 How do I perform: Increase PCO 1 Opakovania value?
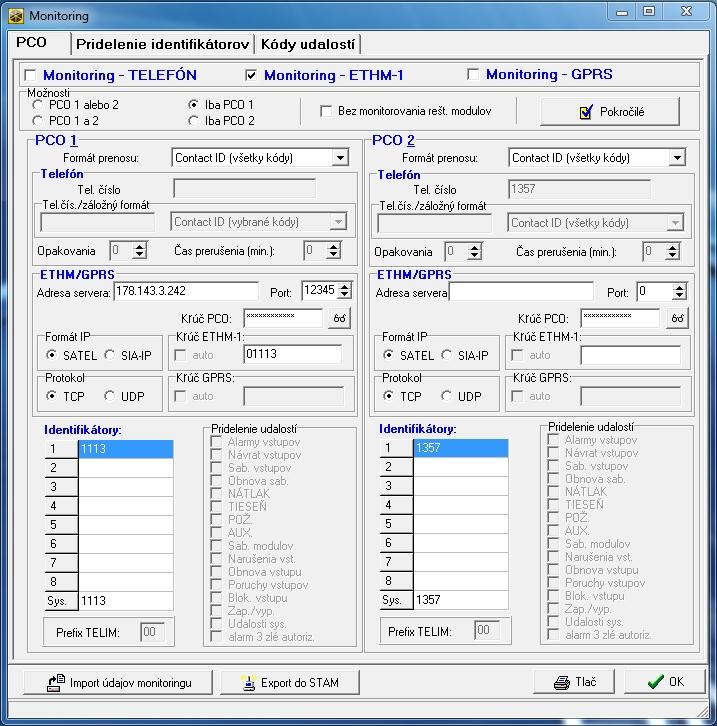coord(139,246)
